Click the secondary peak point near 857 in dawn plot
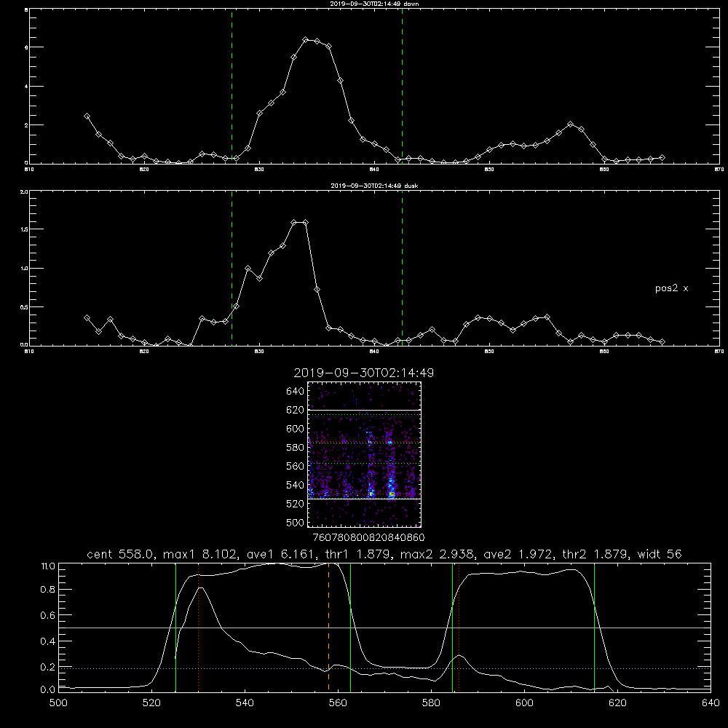 point(570,124)
